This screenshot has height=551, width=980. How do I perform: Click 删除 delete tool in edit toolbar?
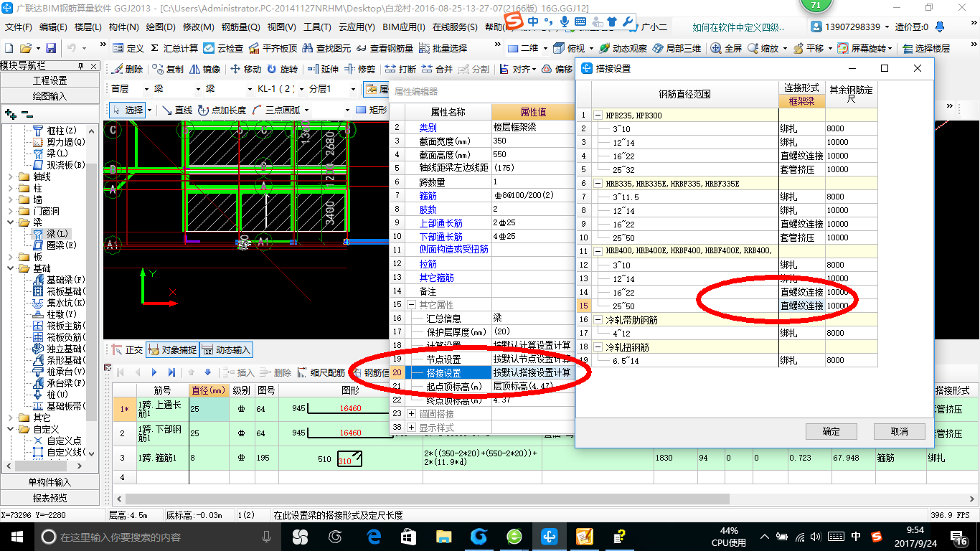coord(127,70)
